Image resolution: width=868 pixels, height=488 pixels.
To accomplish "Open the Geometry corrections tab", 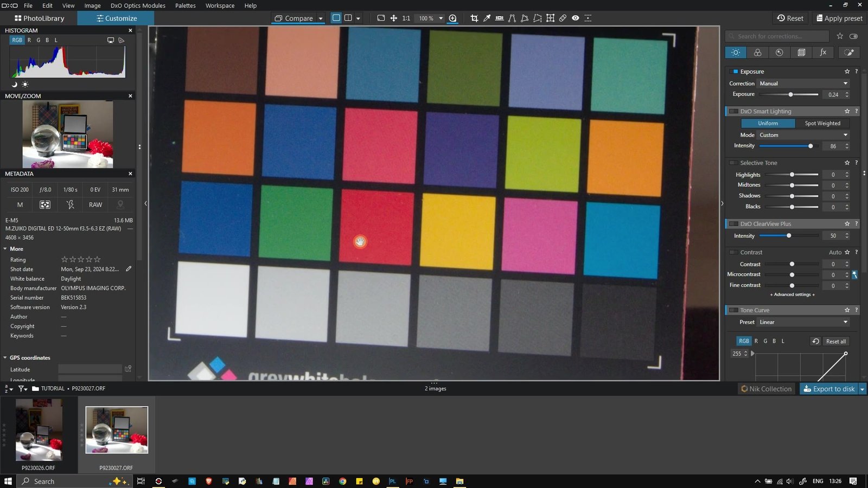I will (801, 52).
